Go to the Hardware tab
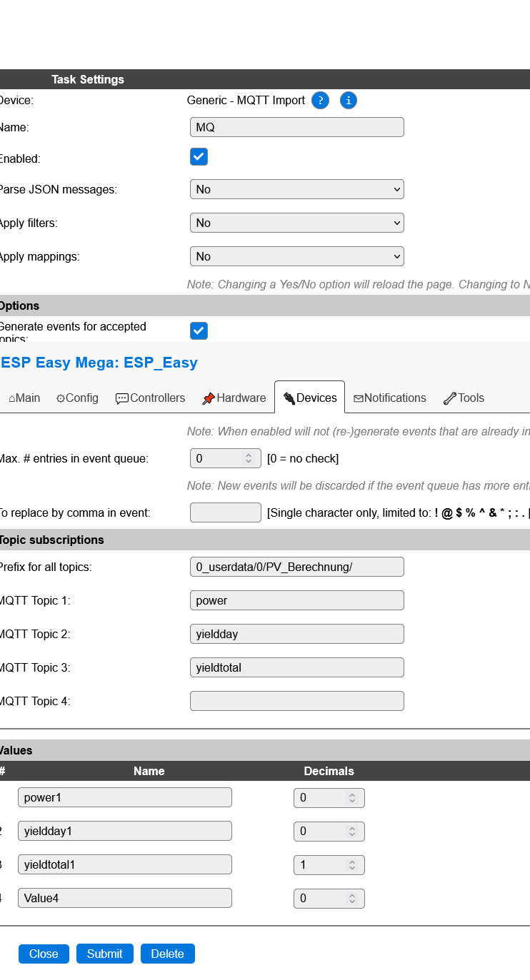The image size is (530, 980). click(x=234, y=398)
